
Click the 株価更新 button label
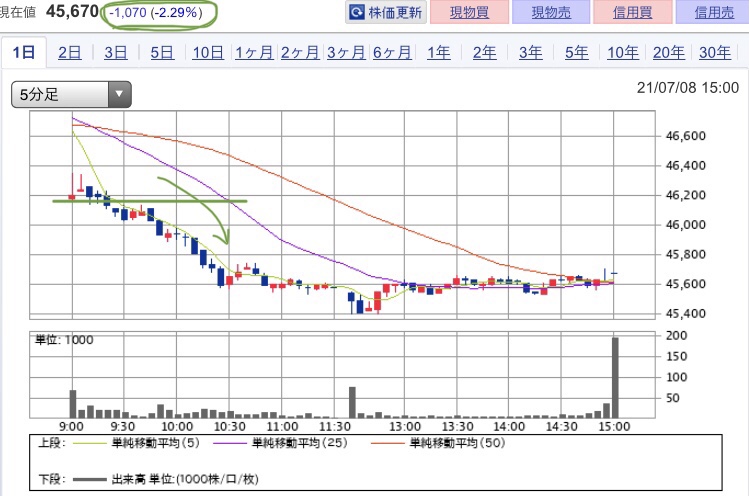point(395,12)
